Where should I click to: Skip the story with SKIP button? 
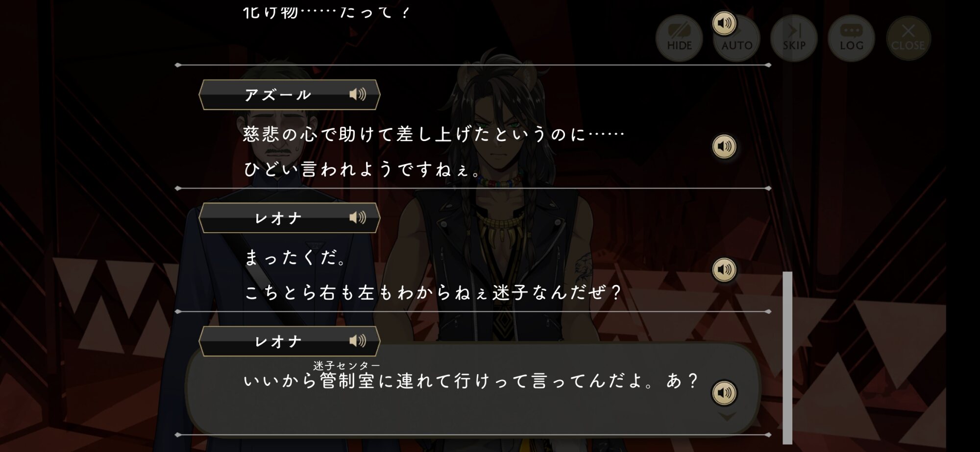(x=794, y=38)
